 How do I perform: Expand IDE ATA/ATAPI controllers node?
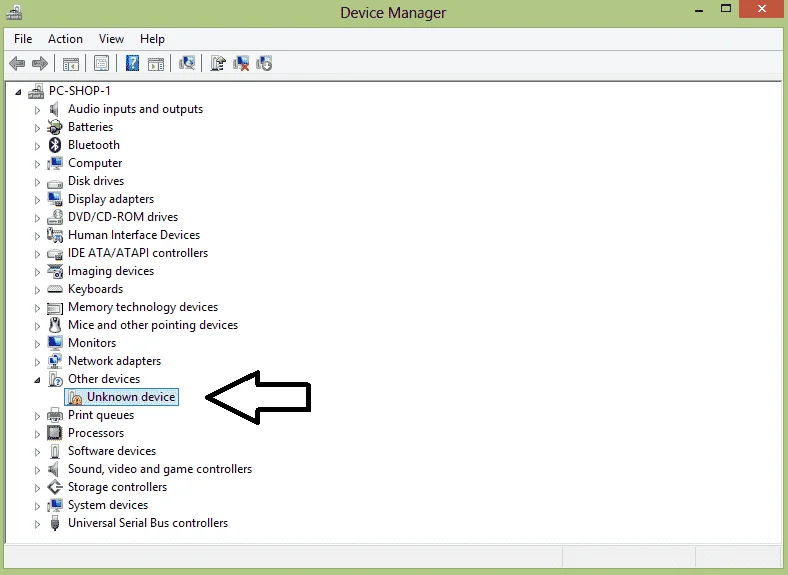pos(37,254)
